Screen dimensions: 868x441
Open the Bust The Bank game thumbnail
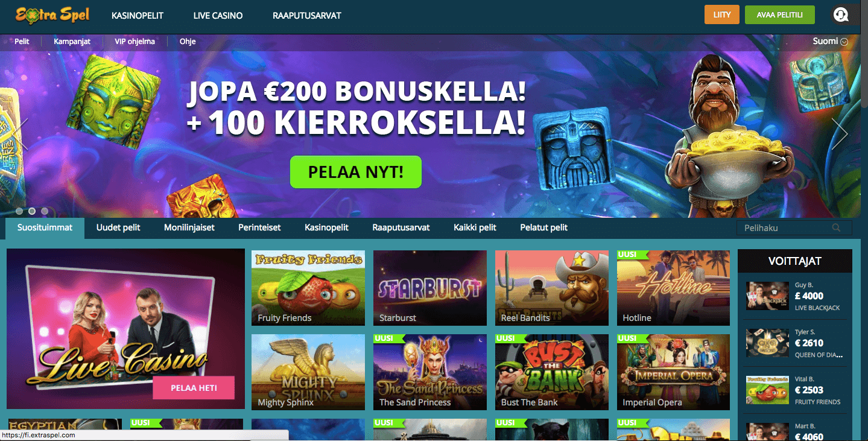coord(552,372)
